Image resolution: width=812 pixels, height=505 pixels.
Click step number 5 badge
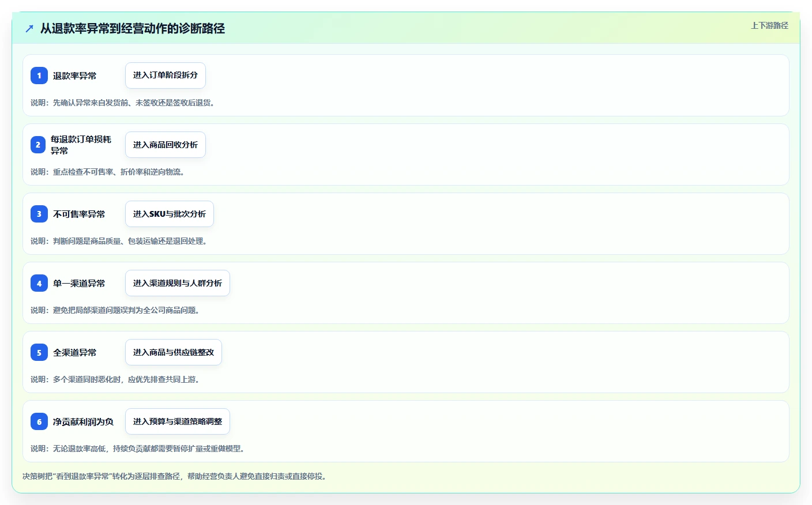(x=39, y=352)
